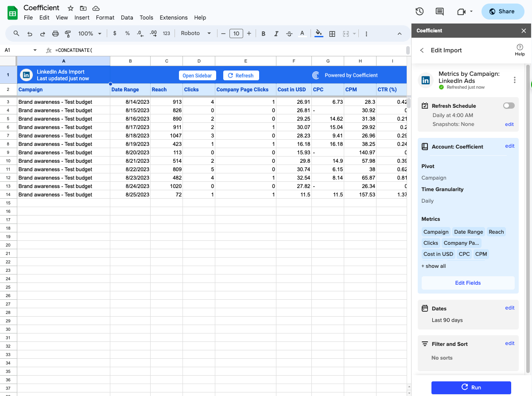Edit the Account Coefficient section

point(510,146)
